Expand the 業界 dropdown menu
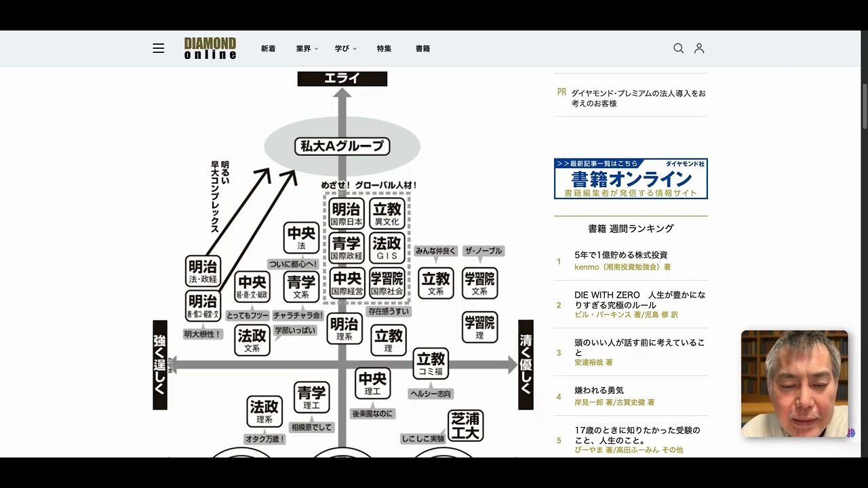868x488 pixels. click(x=307, y=49)
